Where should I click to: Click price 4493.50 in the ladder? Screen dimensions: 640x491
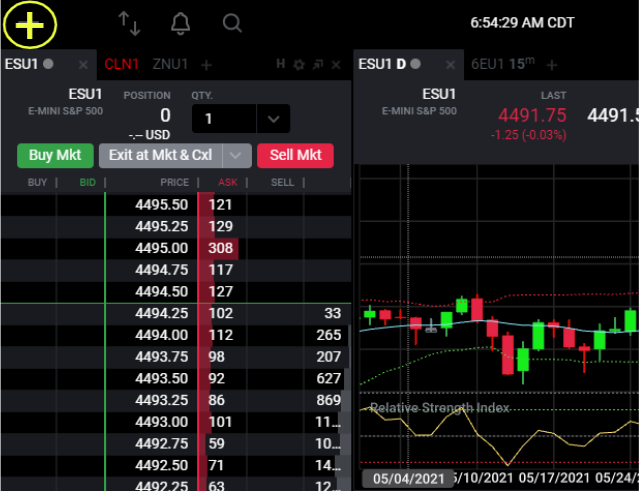[x=162, y=378]
